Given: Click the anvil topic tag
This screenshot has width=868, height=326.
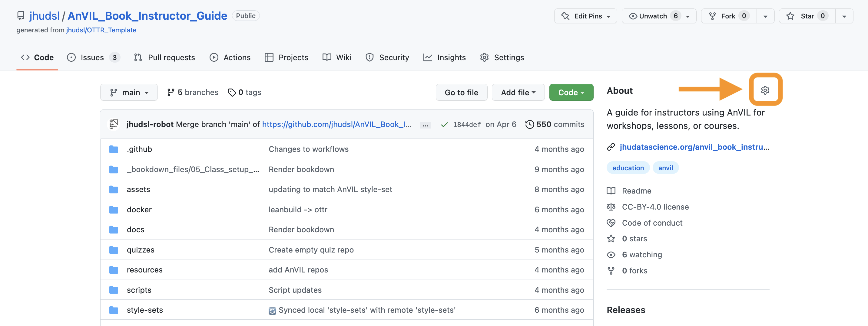Looking at the screenshot, I should (665, 168).
